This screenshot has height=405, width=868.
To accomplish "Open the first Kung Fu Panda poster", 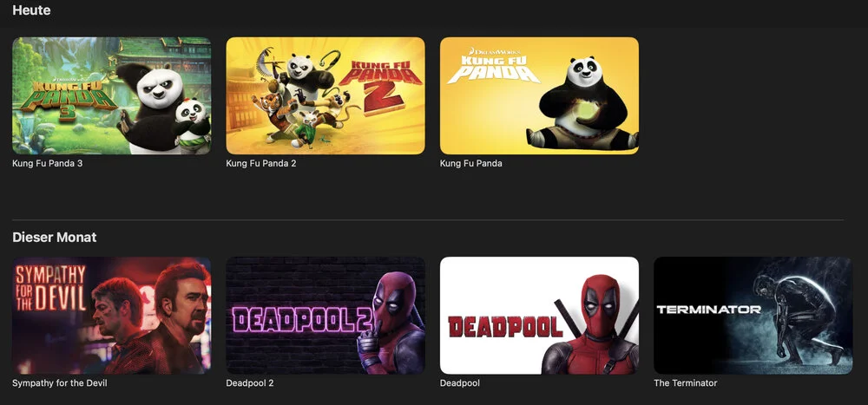I will click(x=539, y=95).
